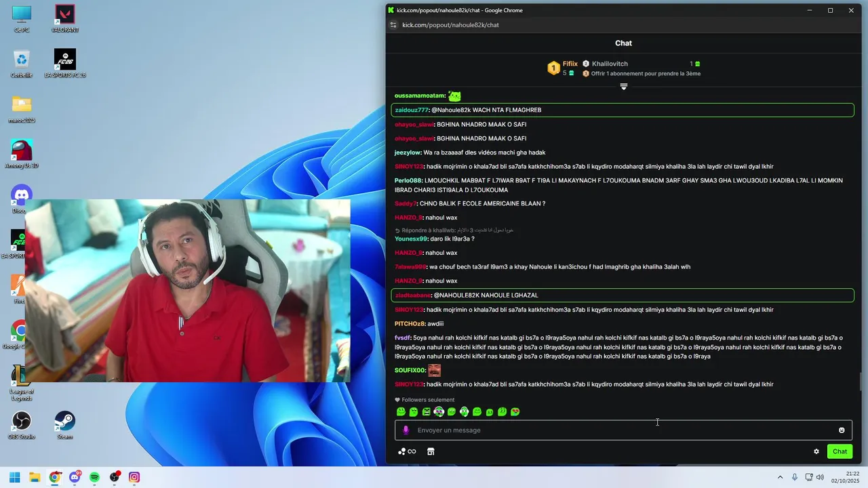Image resolution: width=868 pixels, height=488 pixels.
Task: Send message with green Chat button
Action: pos(840,451)
